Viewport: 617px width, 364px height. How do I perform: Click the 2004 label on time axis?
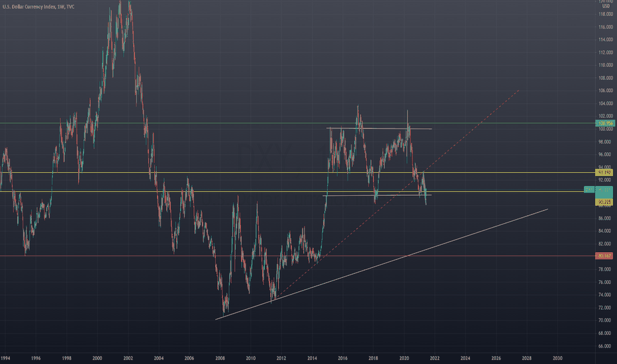(159, 358)
